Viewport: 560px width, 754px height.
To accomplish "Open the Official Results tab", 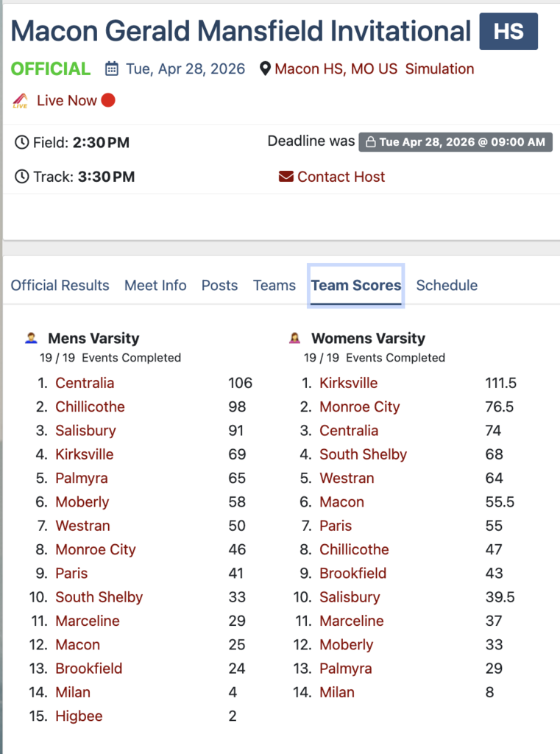I will [x=60, y=286].
